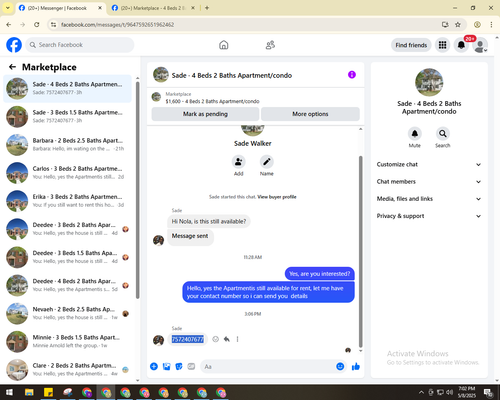
Task: Open the Friends icon in top bar
Action: coord(270,45)
